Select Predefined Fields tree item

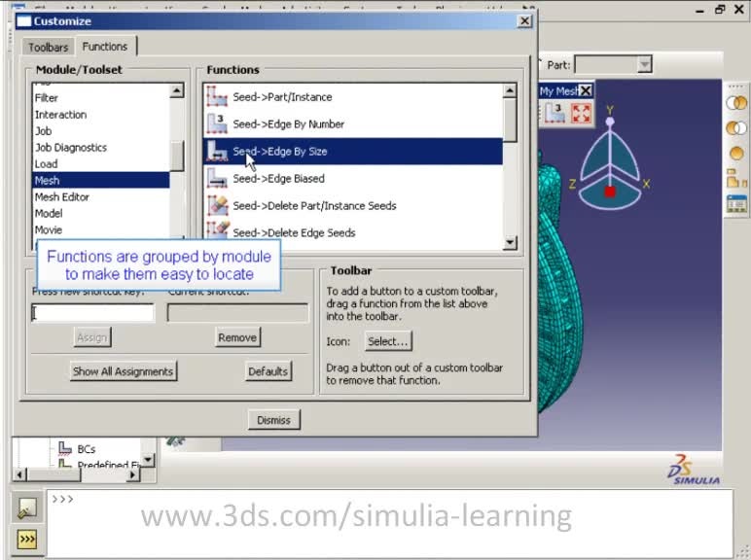point(109,465)
